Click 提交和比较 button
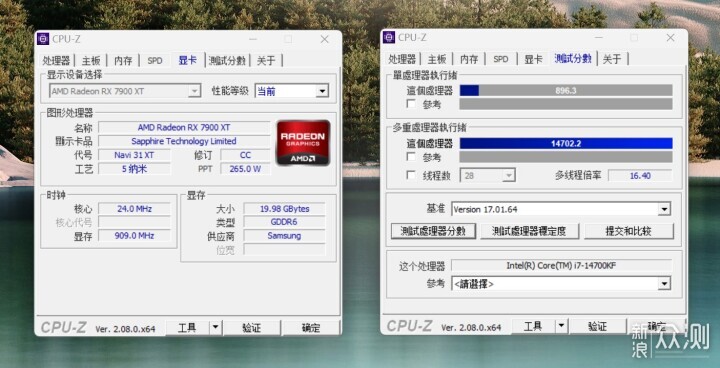This screenshot has height=368, width=720. 629,231
